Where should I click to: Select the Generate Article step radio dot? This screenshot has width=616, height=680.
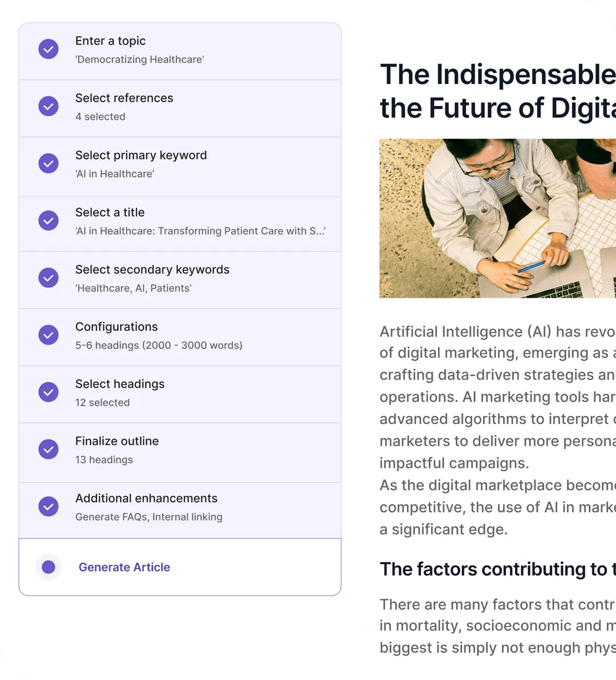click(48, 567)
